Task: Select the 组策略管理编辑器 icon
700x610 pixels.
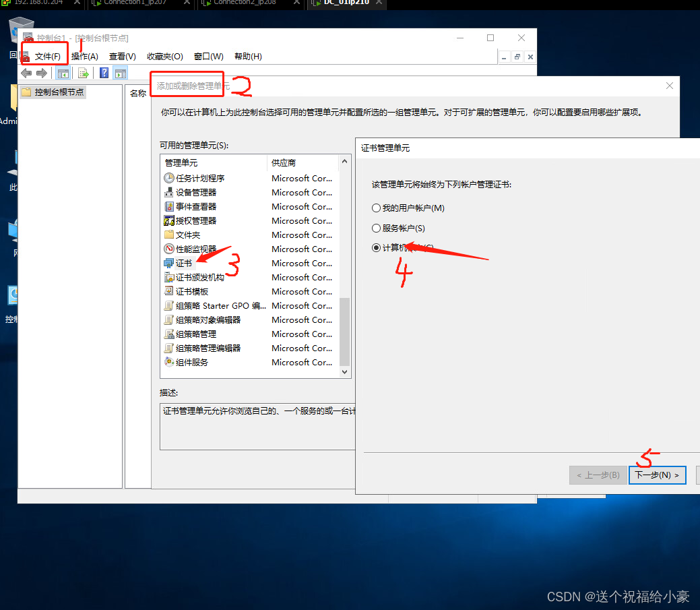Action: [x=168, y=348]
